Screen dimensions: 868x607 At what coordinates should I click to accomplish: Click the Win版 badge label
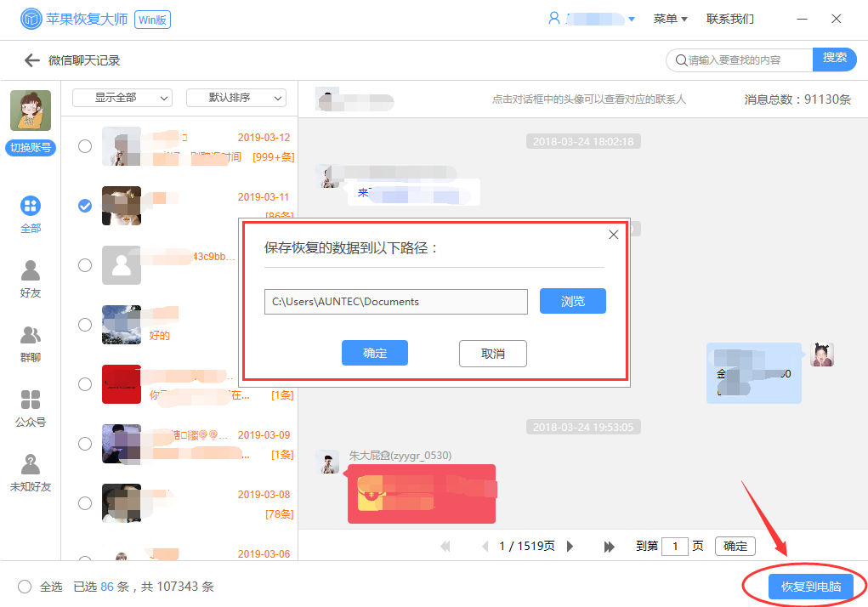152,20
